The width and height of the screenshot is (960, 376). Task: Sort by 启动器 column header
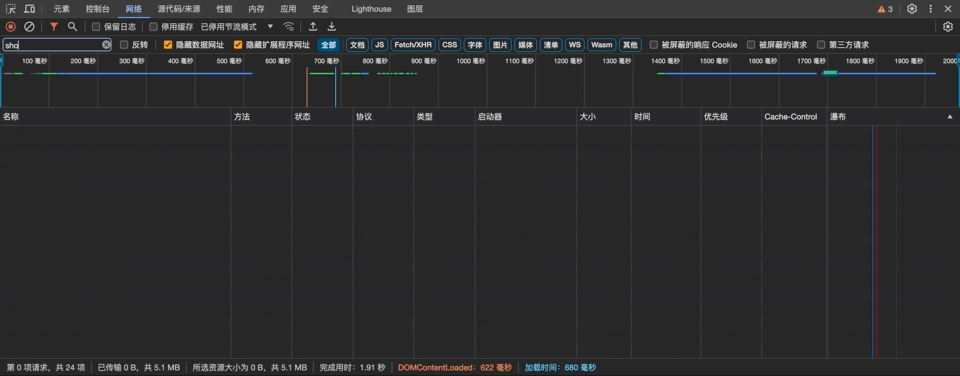point(526,116)
